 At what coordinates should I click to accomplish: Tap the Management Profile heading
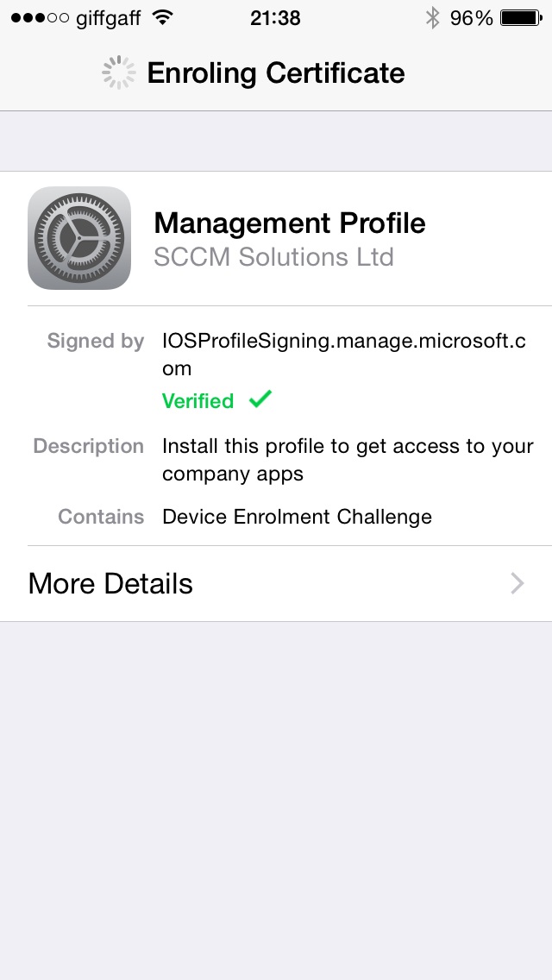click(290, 223)
